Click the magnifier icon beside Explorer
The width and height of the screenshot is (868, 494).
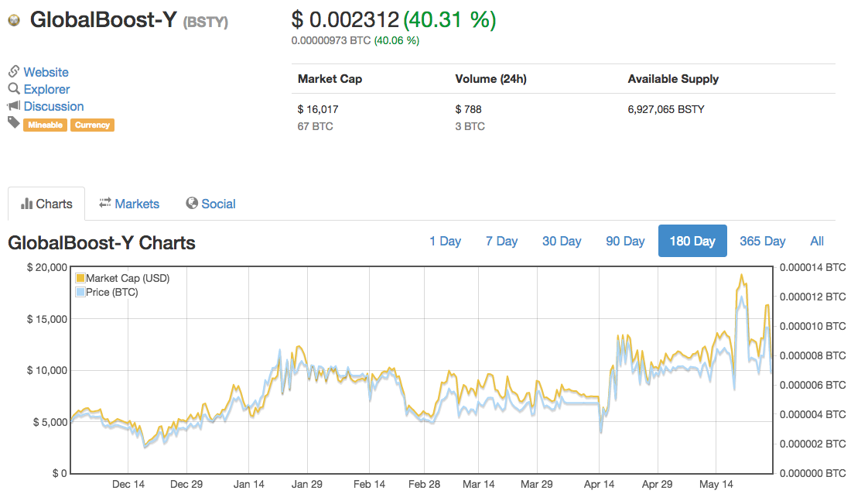coord(14,88)
